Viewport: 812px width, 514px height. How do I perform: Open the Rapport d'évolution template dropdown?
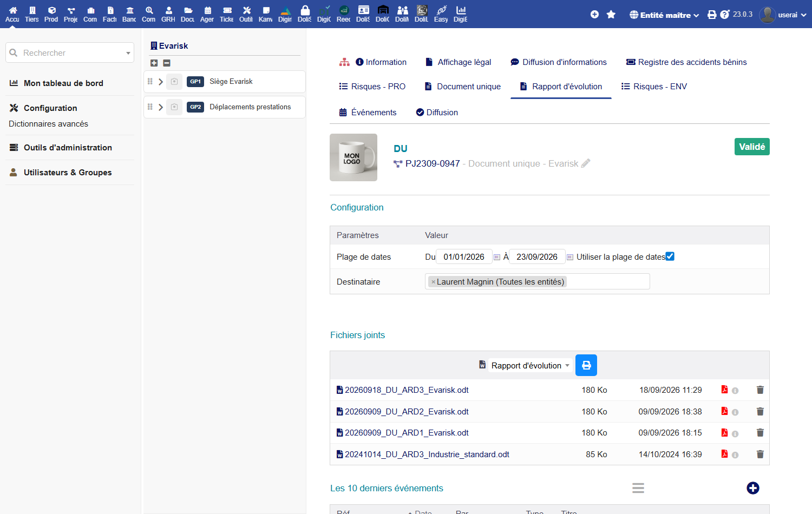tap(530, 365)
